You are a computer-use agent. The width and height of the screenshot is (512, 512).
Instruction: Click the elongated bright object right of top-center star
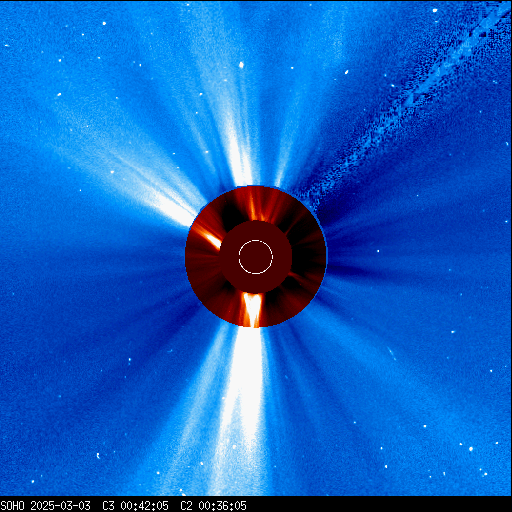(346, 72)
